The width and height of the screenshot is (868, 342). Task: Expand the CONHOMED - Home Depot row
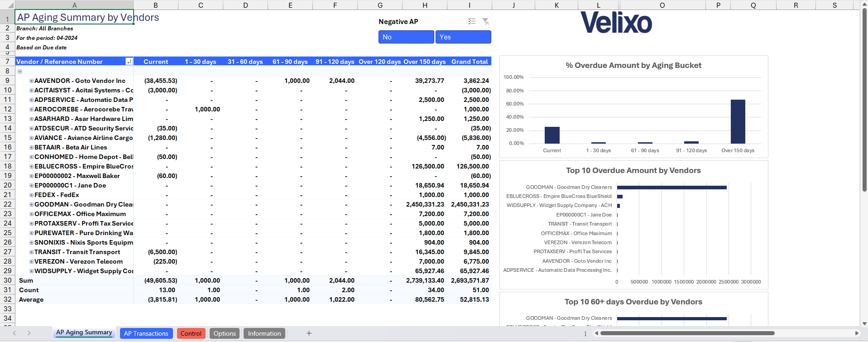pyautogui.click(x=31, y=157)
